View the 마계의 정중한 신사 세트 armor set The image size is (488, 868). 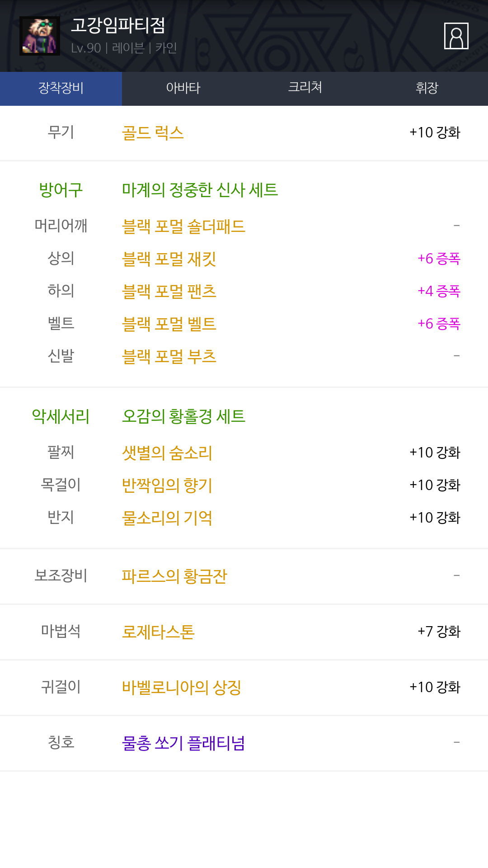200,190
